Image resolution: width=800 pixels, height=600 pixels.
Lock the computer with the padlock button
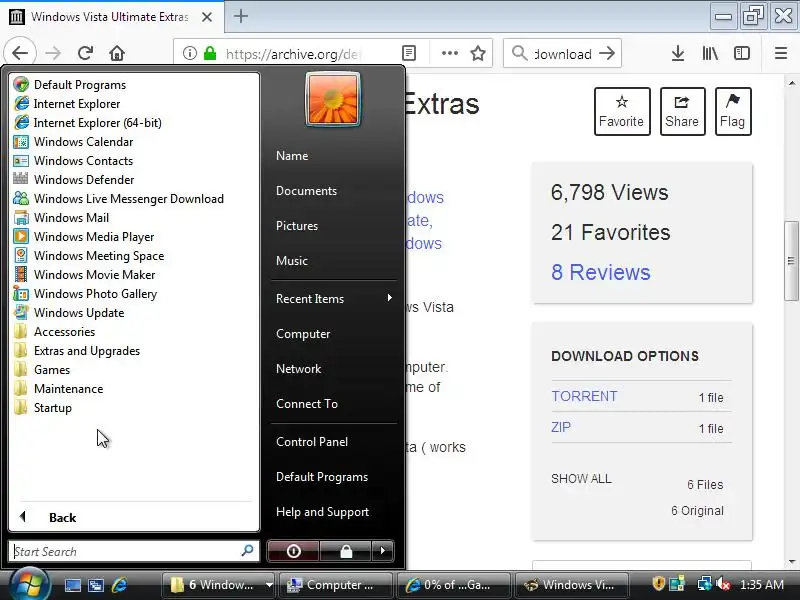346,551
